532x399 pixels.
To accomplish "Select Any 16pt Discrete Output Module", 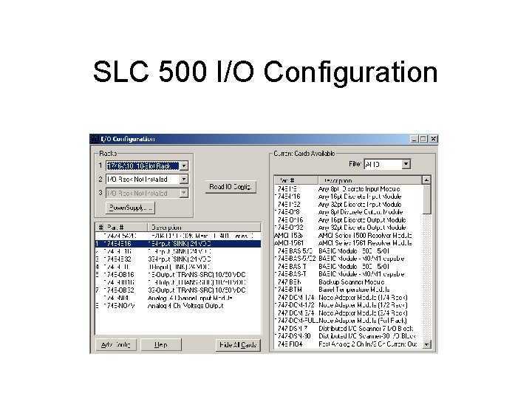I will pyautogui.click(x=348, y=220).
